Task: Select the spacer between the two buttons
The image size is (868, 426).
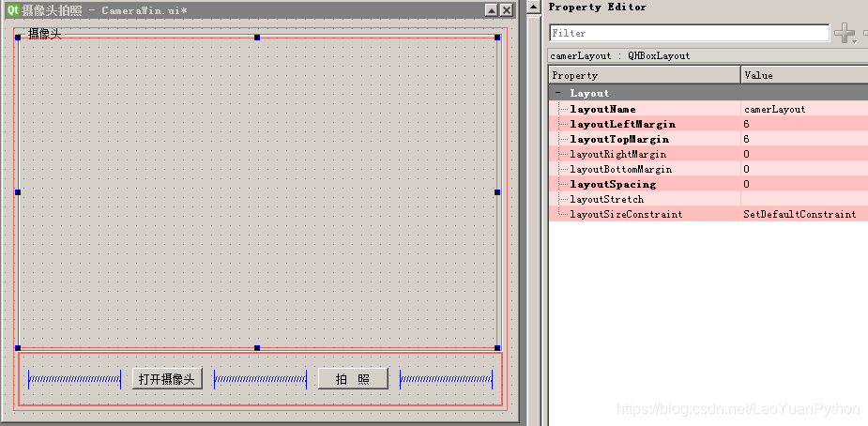Action: [260, 379]
